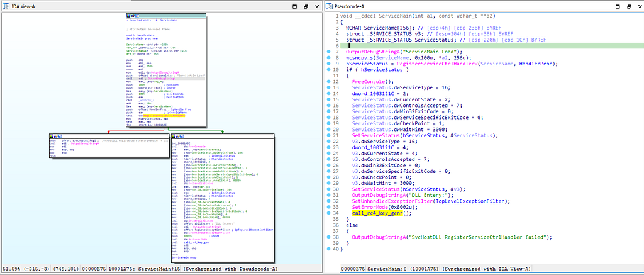Click the else keyword in pseudocode

tap(352, 225)
